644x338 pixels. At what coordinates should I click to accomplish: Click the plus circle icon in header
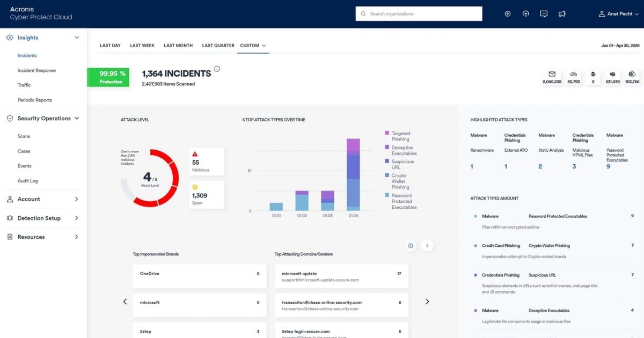tap(508, 14)
